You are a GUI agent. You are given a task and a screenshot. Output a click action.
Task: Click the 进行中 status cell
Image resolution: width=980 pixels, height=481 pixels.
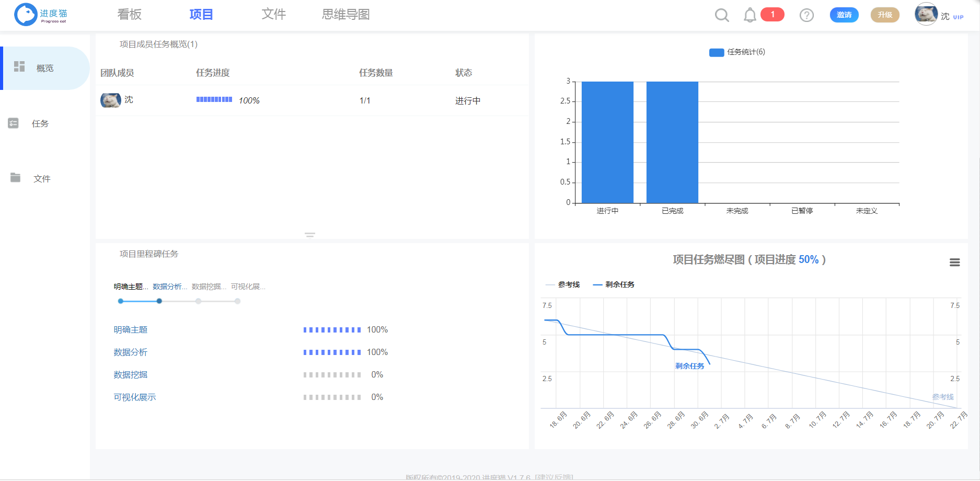468,100
